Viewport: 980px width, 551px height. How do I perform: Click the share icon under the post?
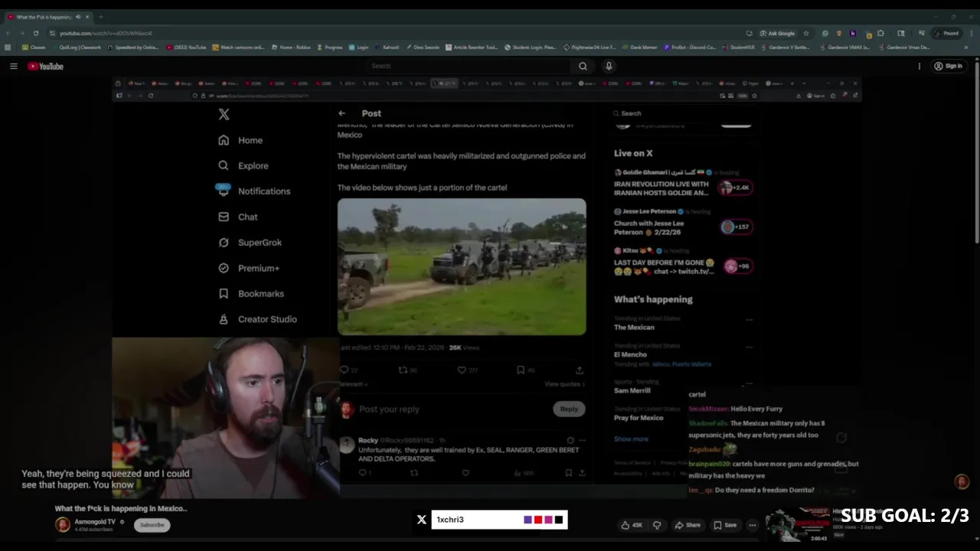[x=580, y=370]
